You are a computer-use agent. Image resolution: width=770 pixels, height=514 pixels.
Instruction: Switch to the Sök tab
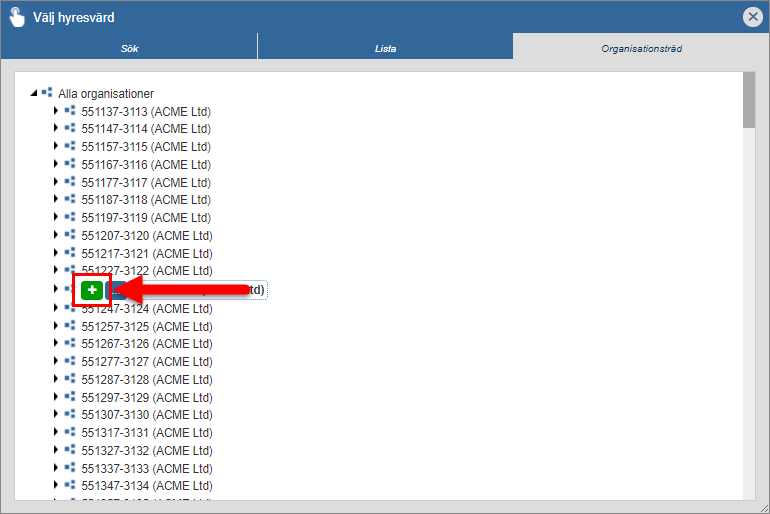130,47
